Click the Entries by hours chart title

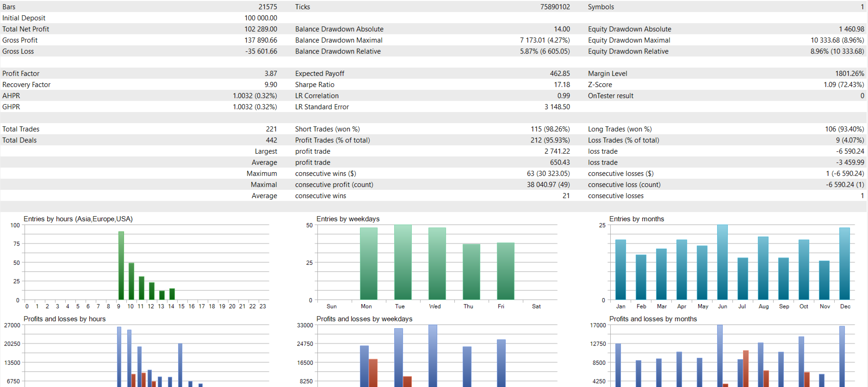[78, 219]
